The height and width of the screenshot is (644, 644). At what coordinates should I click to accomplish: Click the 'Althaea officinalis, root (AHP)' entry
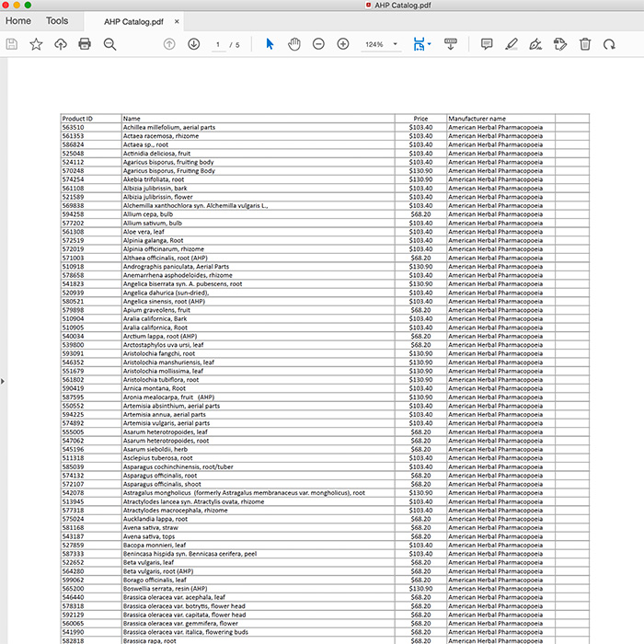point(165,258)
